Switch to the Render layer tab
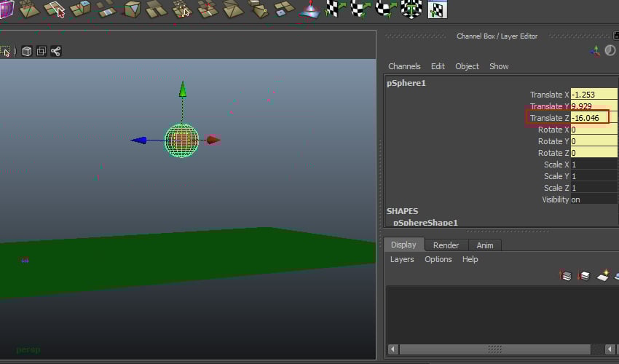 point(446,245)
